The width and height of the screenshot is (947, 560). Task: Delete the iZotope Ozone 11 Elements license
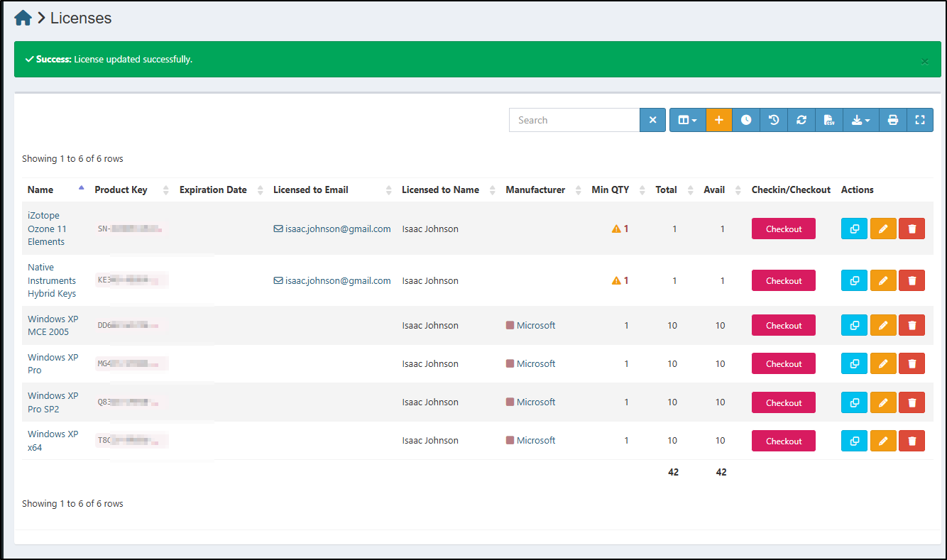(x=912, y=229)
